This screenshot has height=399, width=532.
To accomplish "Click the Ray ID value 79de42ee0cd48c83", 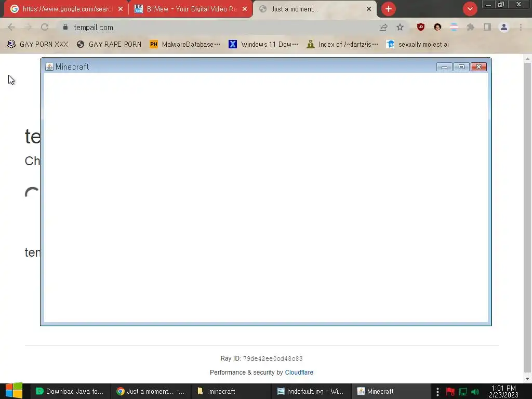I will (x=272, y=358).
